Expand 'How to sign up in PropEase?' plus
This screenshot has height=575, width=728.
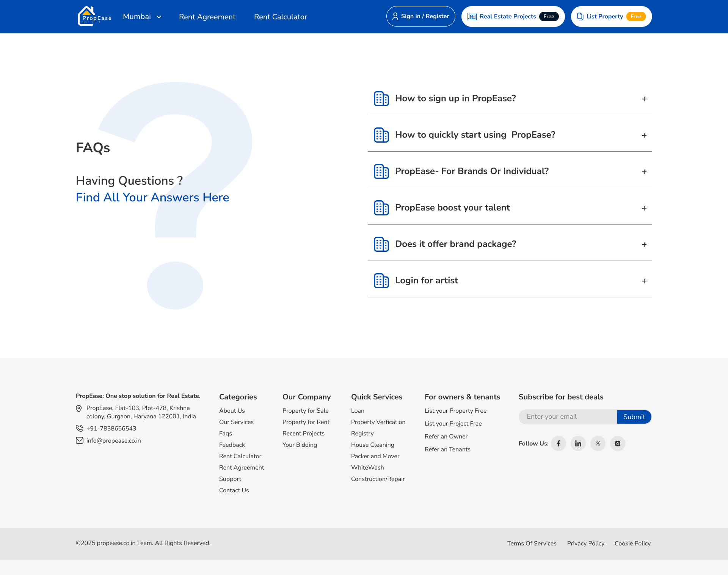coord(644,99)
